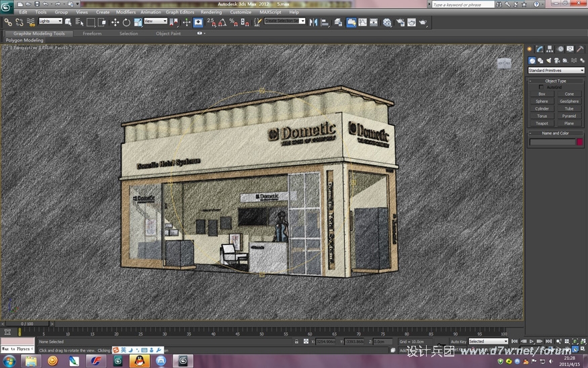Click the keyword search field
This screenshot has width=588, height=368.
click(x=463, y=5)
